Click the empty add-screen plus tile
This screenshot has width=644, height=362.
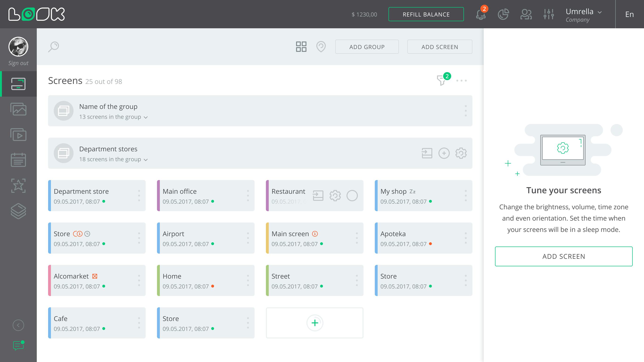coord(314,323)
